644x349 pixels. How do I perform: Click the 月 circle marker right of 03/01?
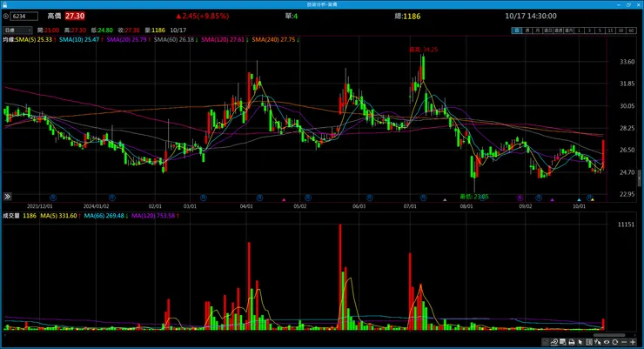coord(203,198)
